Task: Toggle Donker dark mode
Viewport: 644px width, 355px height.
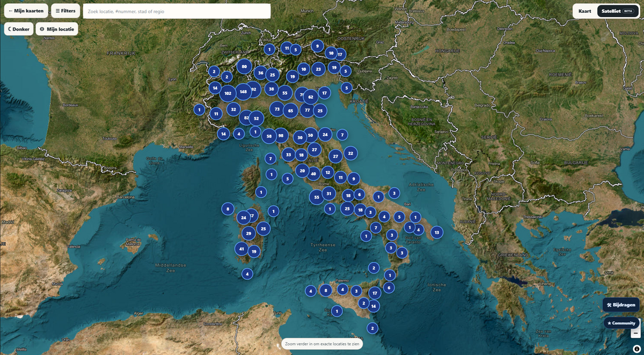Action: pos(19,29)
